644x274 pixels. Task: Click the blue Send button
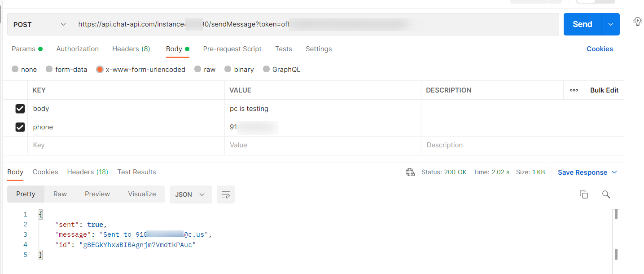pos(583,24)
